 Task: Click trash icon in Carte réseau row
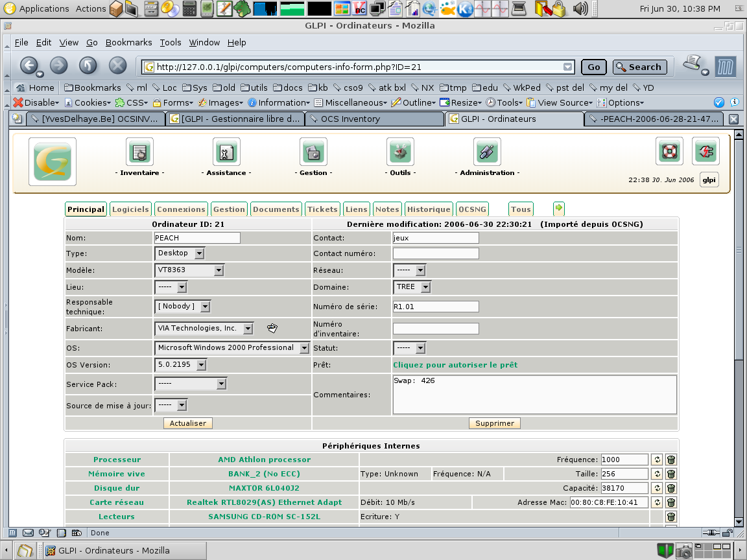click(x=670, y=502)
